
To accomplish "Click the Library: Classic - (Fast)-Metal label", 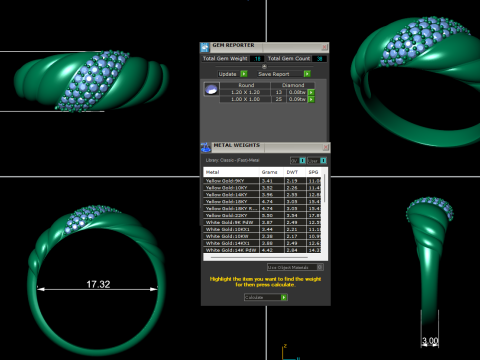I will pyautogui.click(x=232, y=160).
